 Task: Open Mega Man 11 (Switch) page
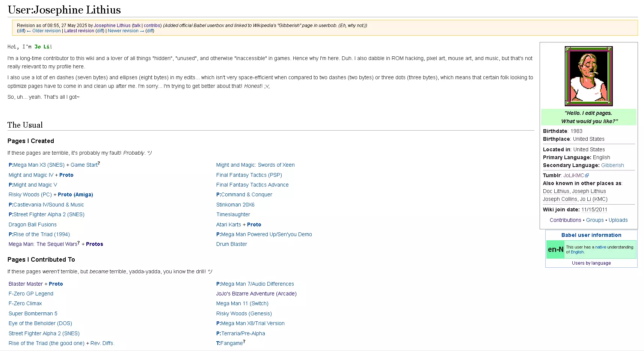tap(242, 303)
